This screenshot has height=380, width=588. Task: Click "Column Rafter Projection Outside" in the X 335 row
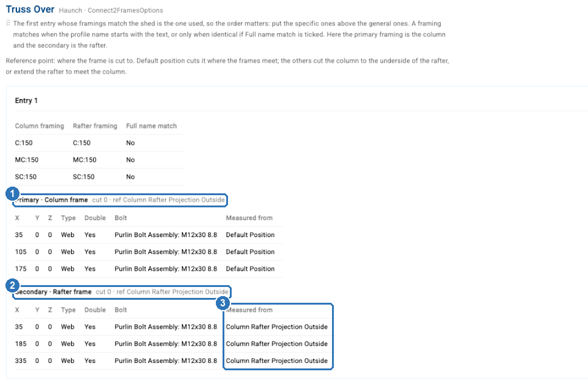pyautogui.click(x=277, y=361)
